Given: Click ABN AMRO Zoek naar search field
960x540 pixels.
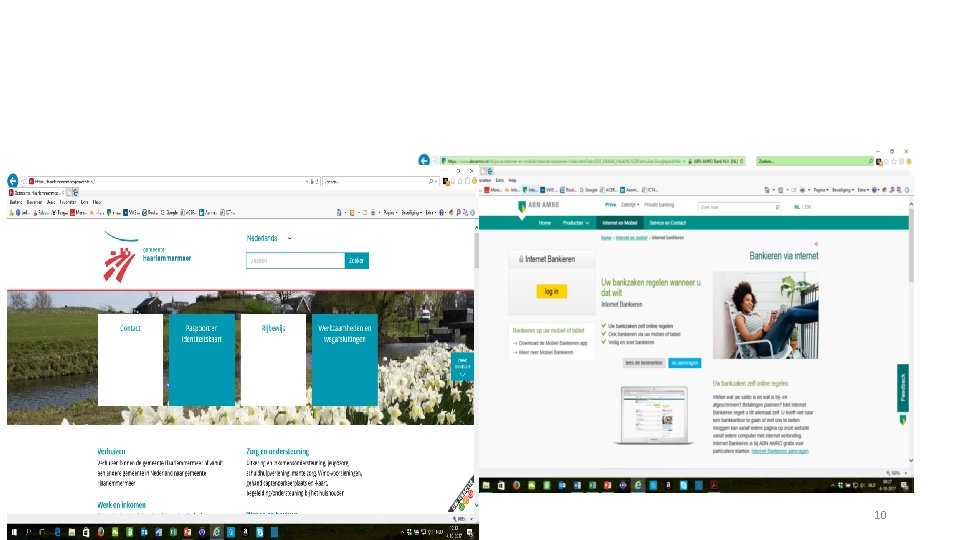Looking at the screenshot, I should tap(739, 208).
